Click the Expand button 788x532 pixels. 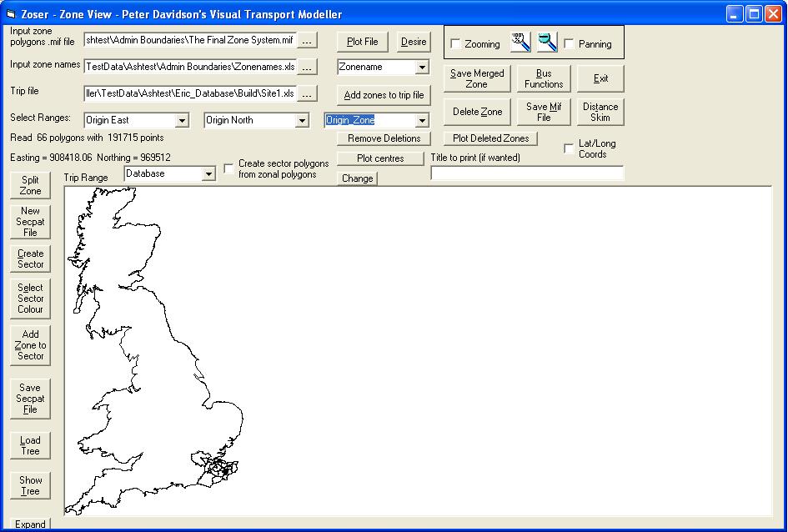click(30, 524)
